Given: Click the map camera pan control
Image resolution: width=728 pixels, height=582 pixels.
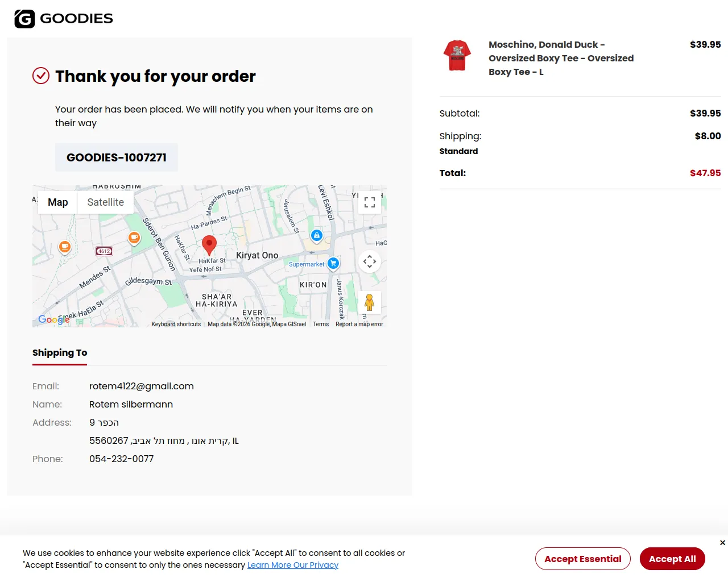Looking at the screenshot, I should point(370,261).
